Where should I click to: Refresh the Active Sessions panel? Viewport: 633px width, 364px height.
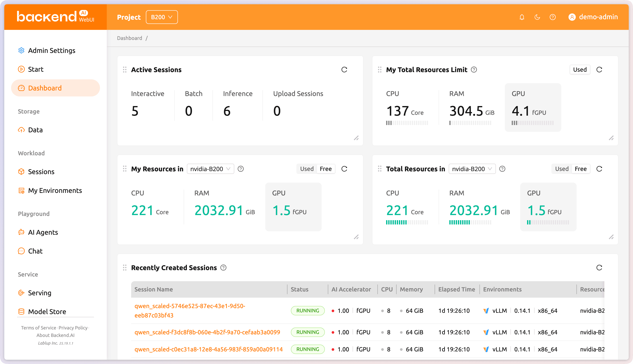(344, 70)
